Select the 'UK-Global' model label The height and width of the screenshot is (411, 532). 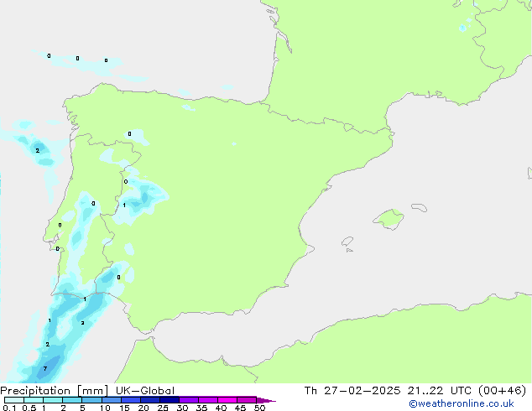145,391
